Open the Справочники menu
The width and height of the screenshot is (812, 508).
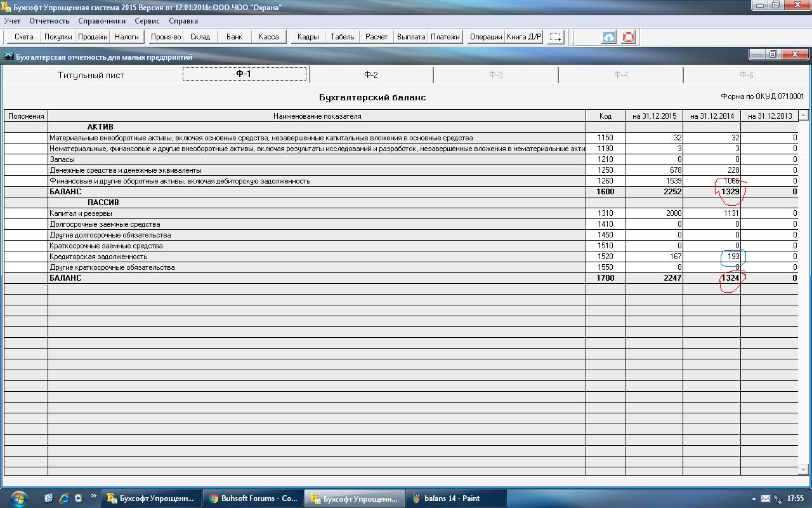(x=102, y=21)
